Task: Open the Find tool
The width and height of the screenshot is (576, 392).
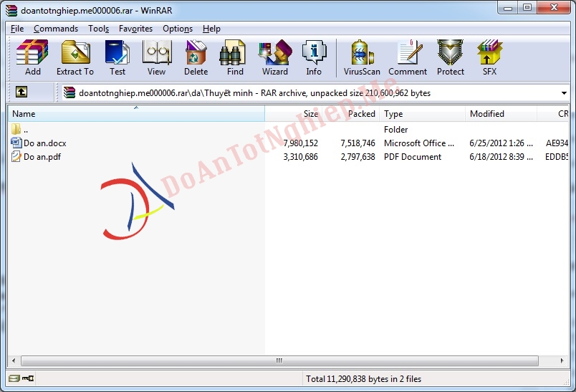Action: tap(235, 57)
